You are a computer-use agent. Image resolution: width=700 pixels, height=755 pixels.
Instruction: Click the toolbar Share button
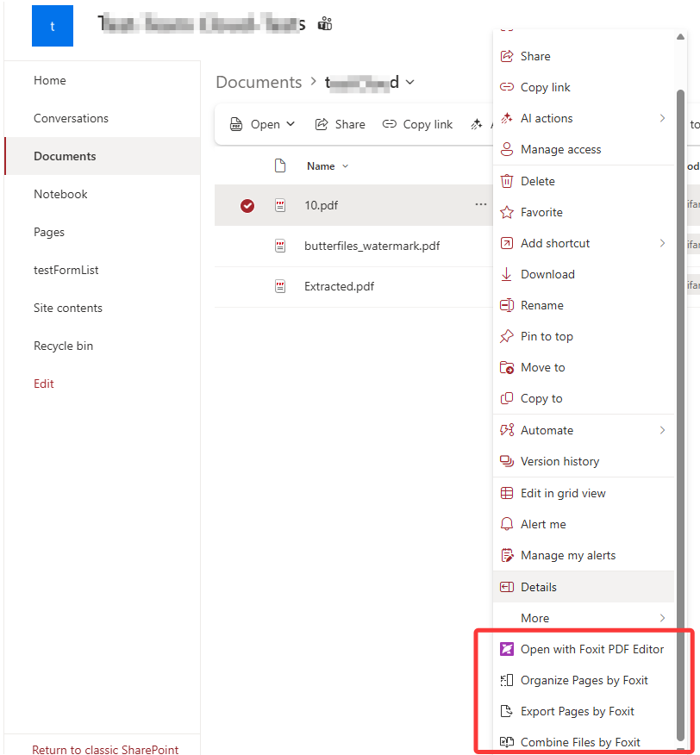[341, 124]
